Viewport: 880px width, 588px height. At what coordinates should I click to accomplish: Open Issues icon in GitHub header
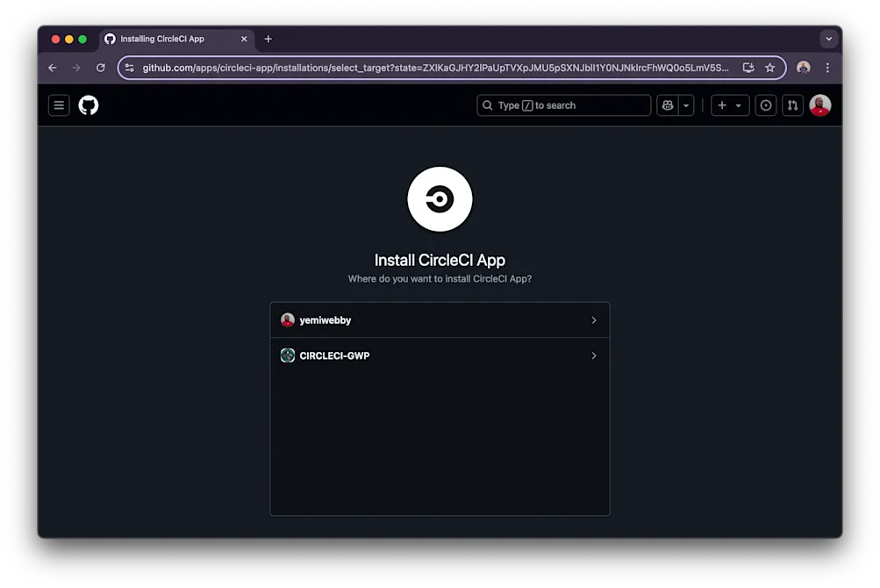766,105
